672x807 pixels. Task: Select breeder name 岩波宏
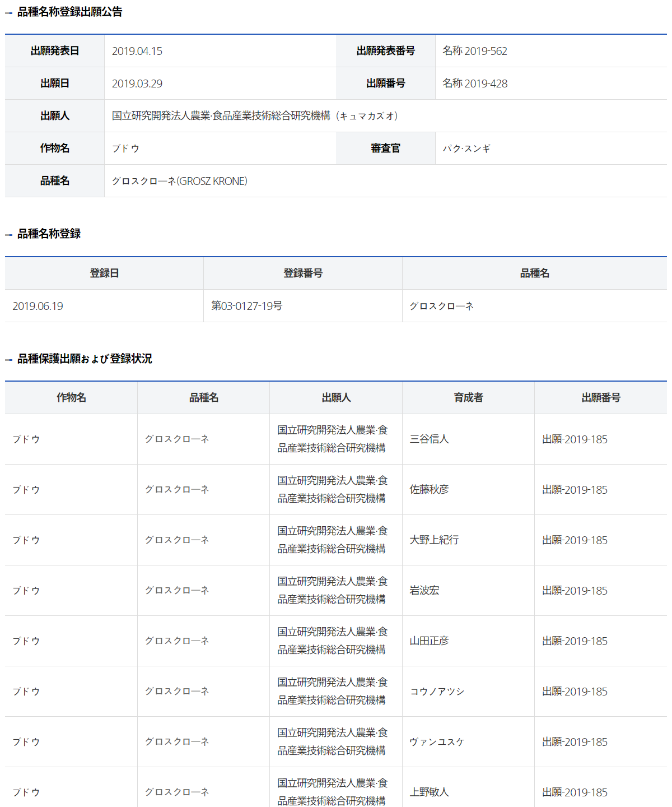tap(424, 591)
